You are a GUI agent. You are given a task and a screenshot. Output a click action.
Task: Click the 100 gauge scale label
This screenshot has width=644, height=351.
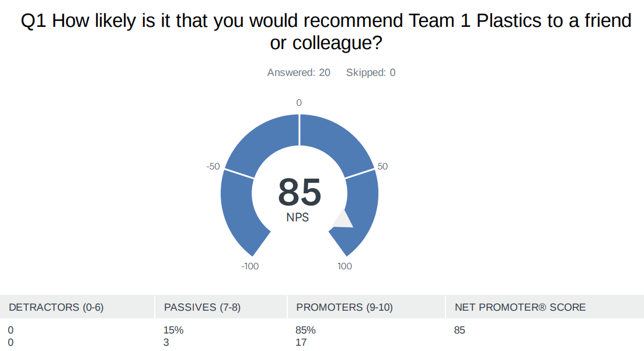pyautogui.click(x=344, y=266)
